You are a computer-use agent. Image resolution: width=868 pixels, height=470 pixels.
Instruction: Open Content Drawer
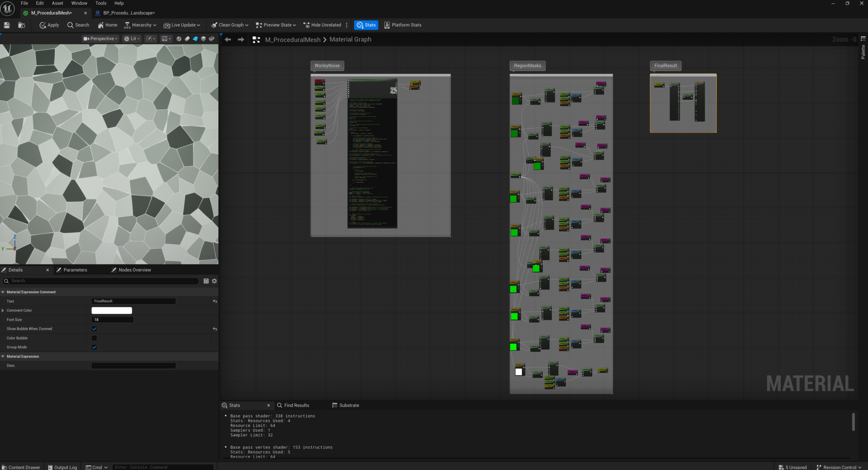[21, 467]
